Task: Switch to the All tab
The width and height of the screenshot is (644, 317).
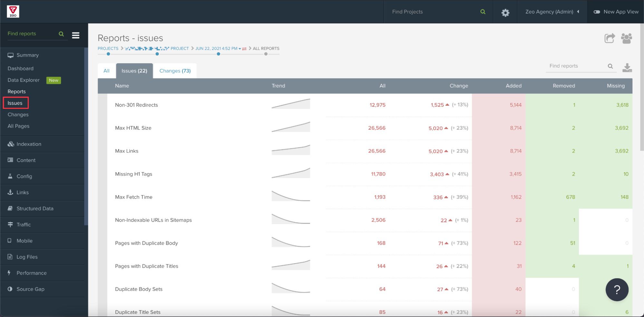Action: (x=107, y=71)
